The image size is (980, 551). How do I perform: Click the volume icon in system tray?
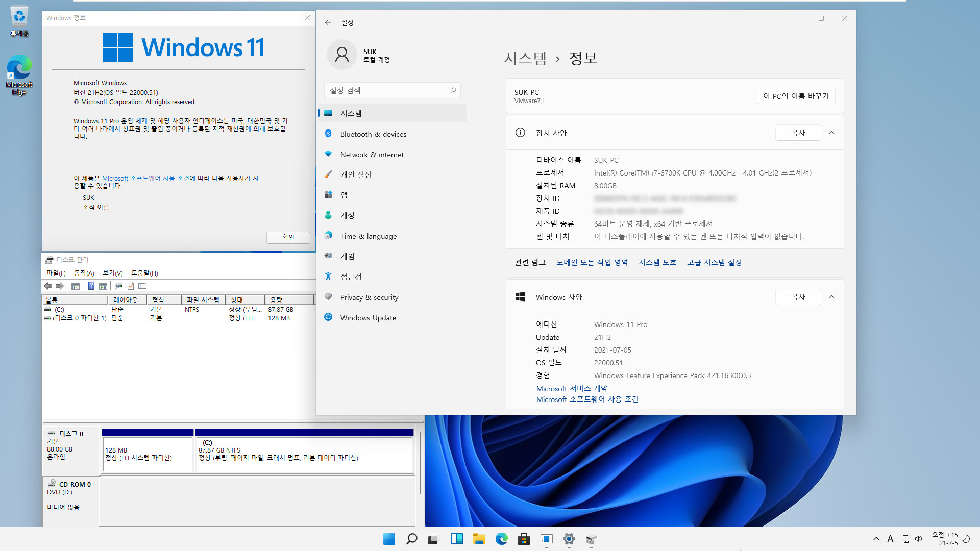[x=919, y=539]
